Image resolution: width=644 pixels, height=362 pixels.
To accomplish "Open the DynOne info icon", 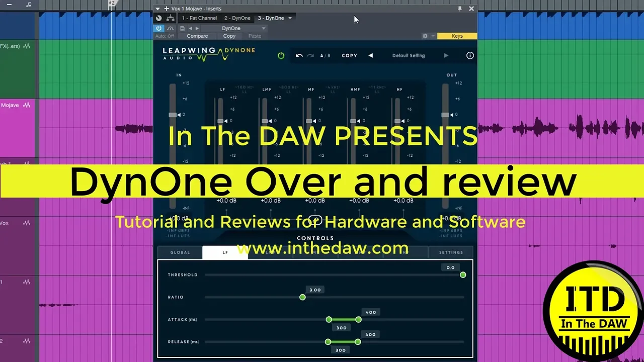I will (470, 56).
